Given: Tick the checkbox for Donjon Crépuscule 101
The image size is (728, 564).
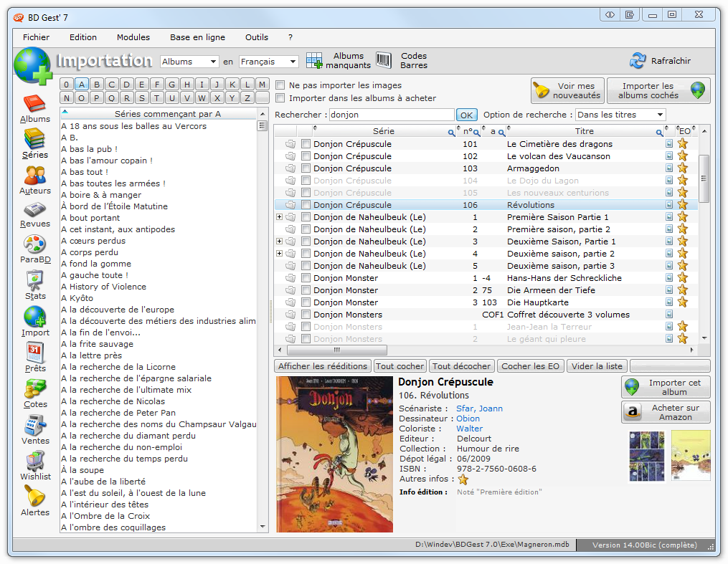Looking at the screenshot, I should pyautogui.click(x=306, y=144).
